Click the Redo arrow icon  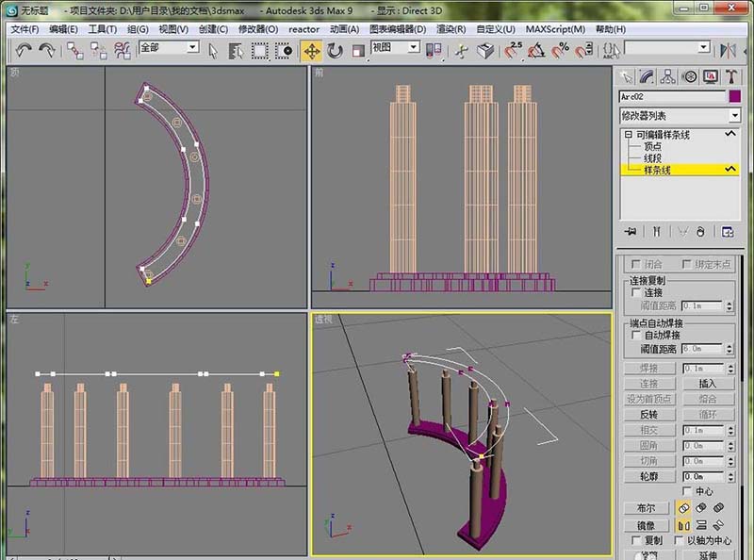[x=46, y=50]
